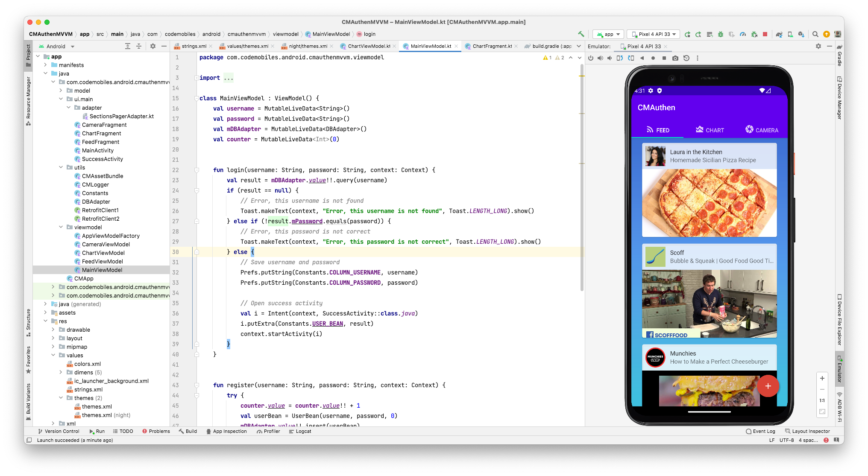Start debugging with the Debug icon
868x476 pixels.
coord(720,34)
